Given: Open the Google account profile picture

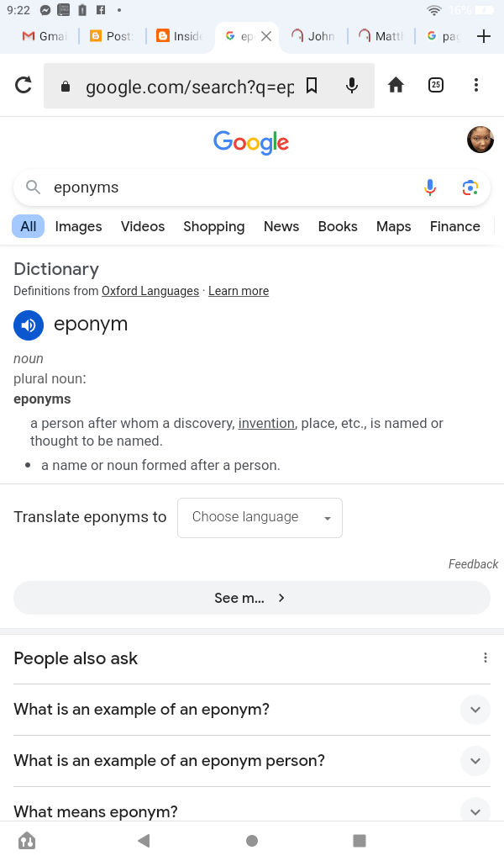Looking at the screenshot, I should (480, 140).
